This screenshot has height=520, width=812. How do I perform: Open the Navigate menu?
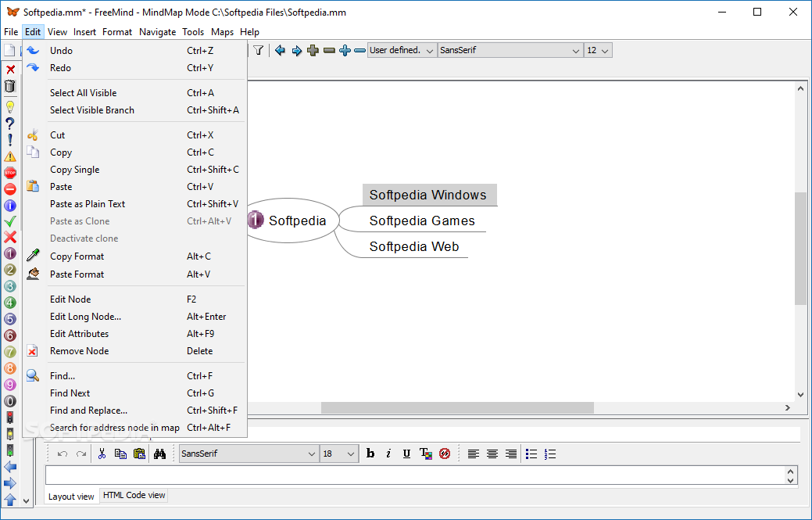157,31
